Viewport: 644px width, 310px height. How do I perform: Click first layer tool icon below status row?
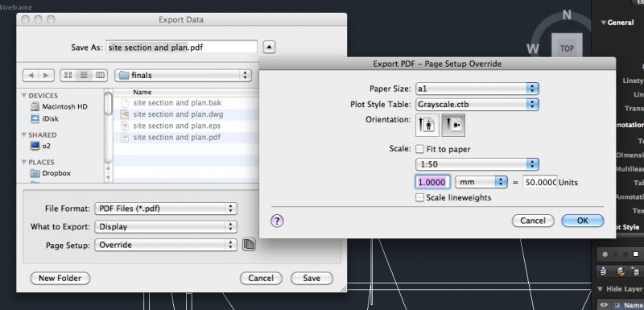click(604, 271)
